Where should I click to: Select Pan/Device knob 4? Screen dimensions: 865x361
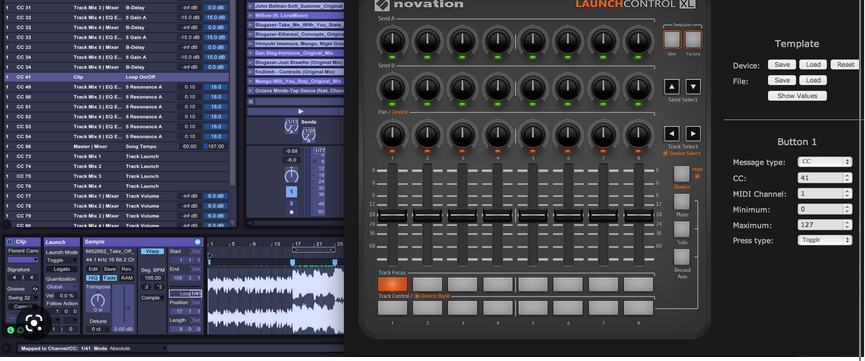[498, 134]
